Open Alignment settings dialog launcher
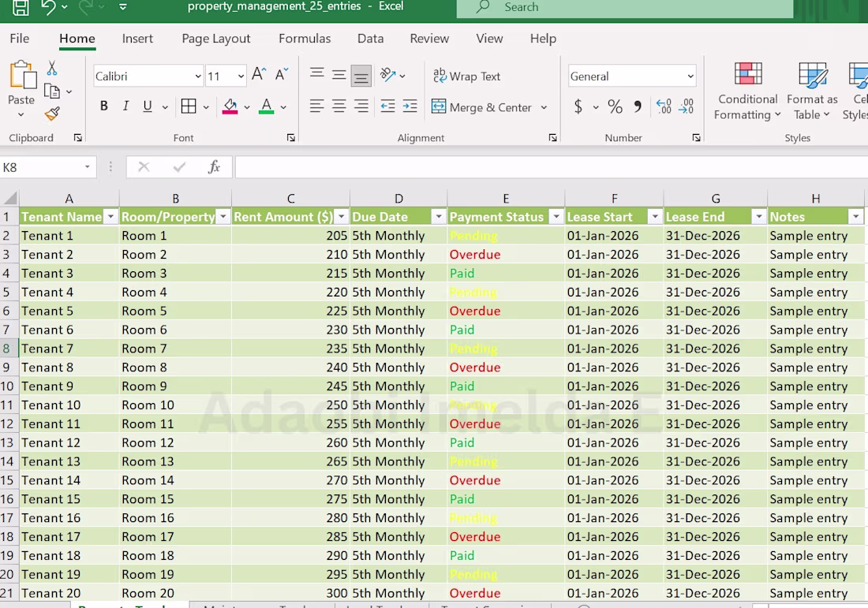 552,138
